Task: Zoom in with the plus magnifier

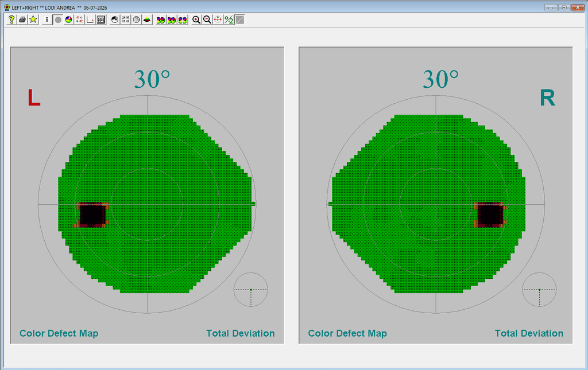Action: click(x=196, y=20)
